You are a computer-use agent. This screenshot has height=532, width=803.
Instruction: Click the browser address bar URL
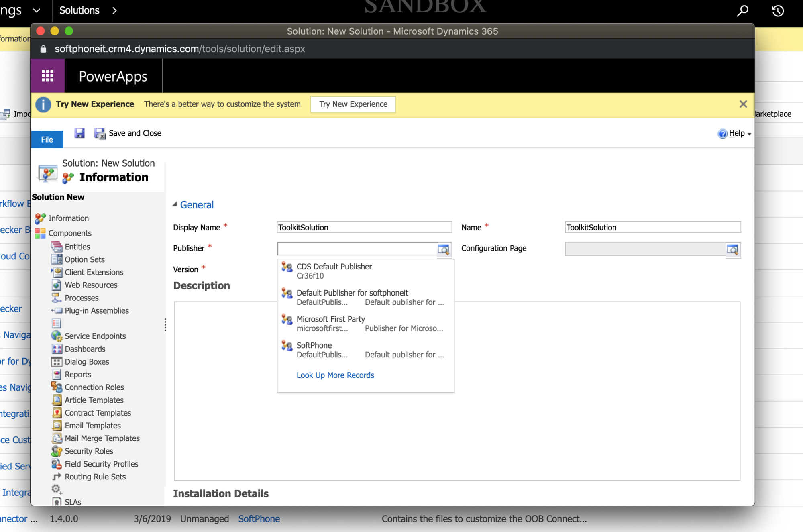pos(180,49)
